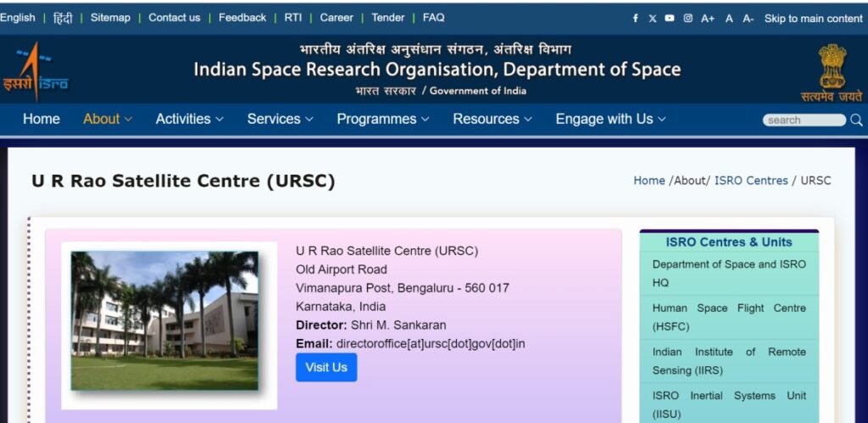Click the URSC building photo thumbnail
The width and height of the screenshot is (868, 423).
click(x=164, y=321)
